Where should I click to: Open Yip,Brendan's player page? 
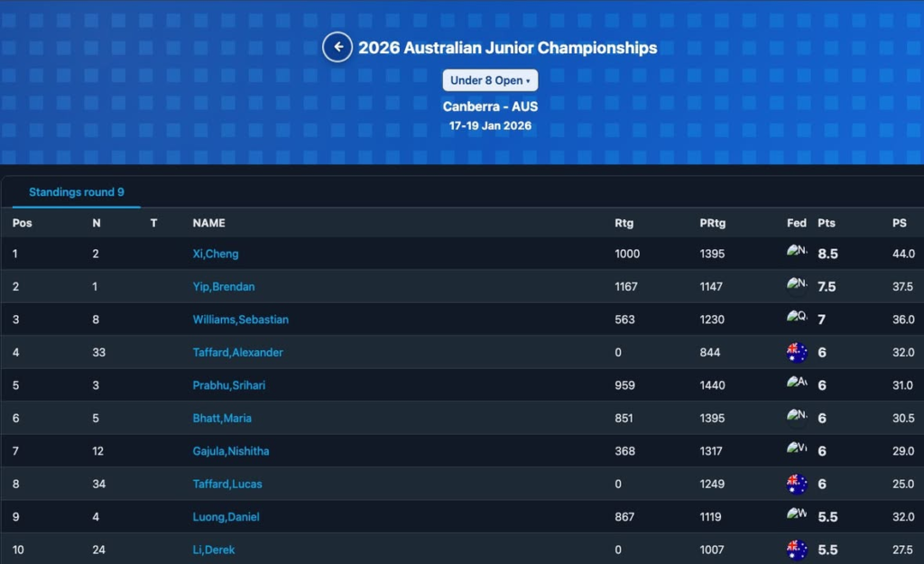coord(224,287)
